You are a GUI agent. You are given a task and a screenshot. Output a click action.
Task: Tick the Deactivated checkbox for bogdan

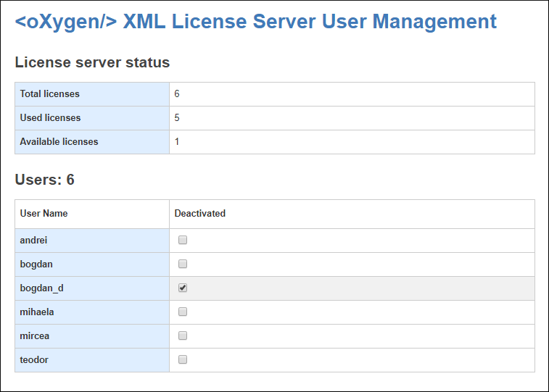[183, 264]
